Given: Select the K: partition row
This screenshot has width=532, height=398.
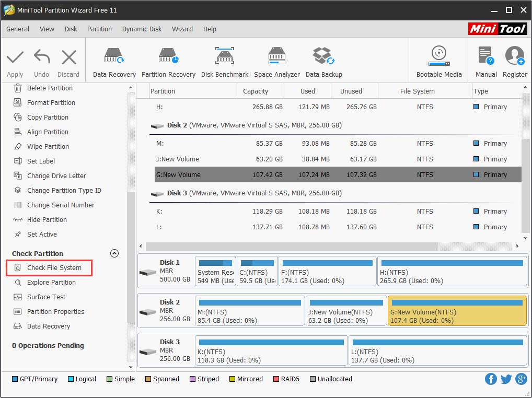Looking at the screenshot, I should point(338,211).
